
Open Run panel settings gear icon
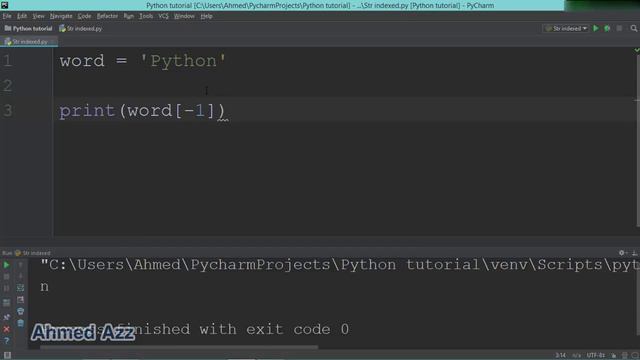(621, 253)
